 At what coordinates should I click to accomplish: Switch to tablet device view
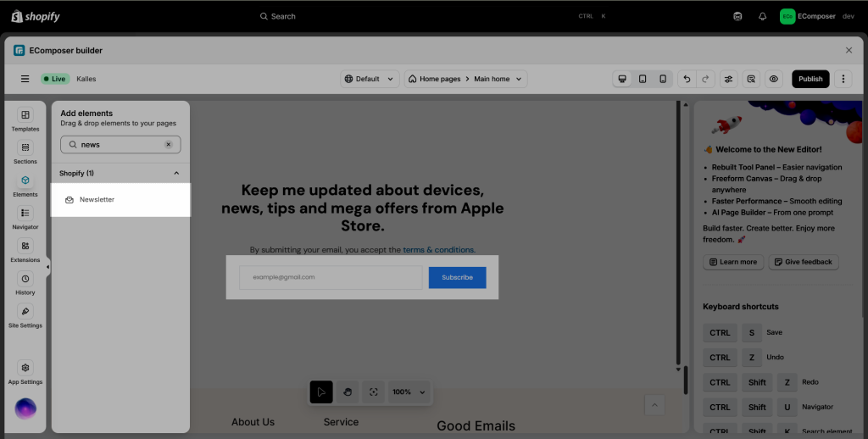643,79
